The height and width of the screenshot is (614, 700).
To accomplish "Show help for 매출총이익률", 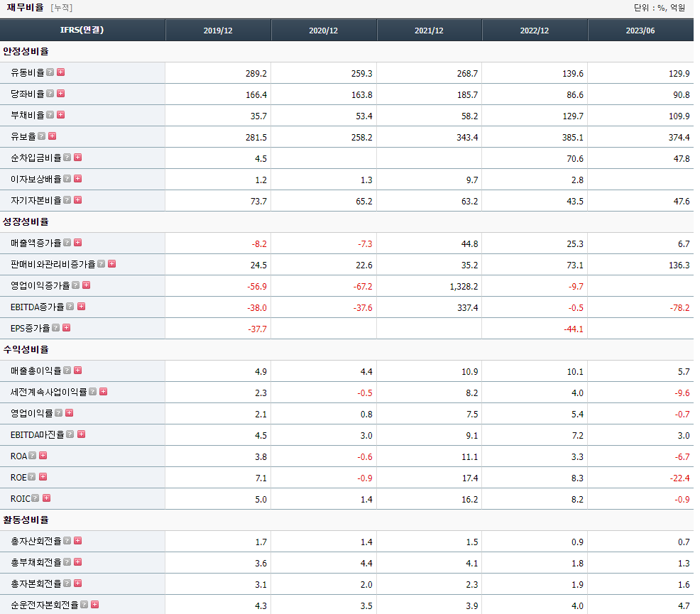I will pos(67,371).
